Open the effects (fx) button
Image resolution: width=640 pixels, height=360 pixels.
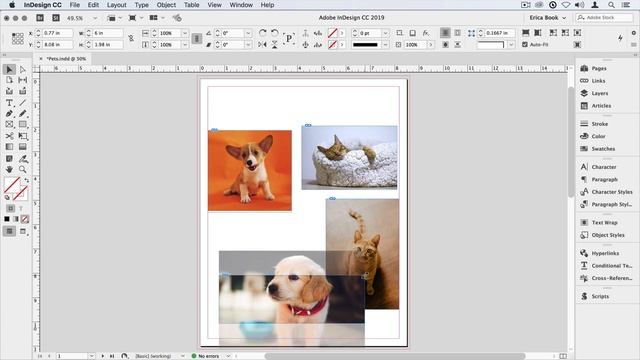[426, 33]
